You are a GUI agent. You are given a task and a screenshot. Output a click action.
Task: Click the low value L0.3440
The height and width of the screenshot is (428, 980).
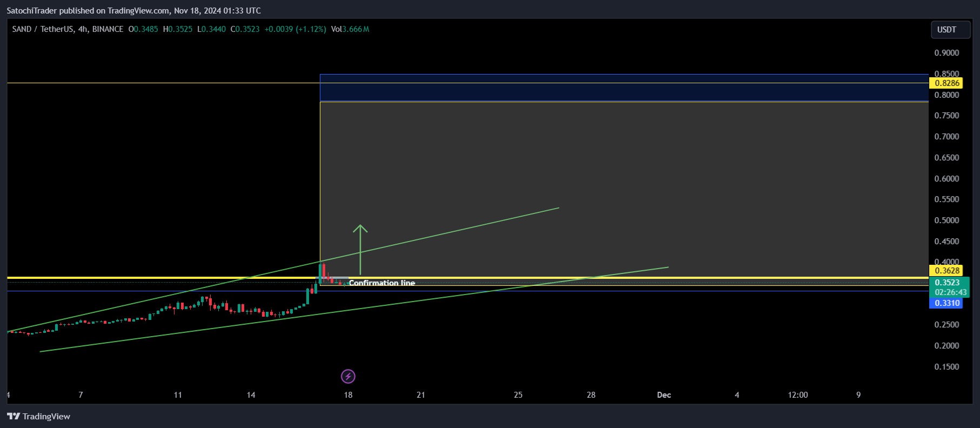point(212,29)
